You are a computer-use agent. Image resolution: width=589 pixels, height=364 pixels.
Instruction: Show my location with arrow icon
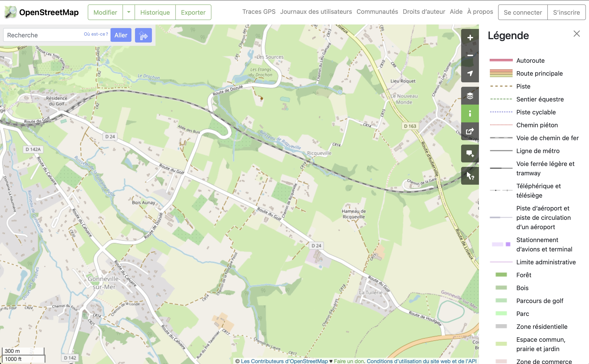(x=470, y=73)
